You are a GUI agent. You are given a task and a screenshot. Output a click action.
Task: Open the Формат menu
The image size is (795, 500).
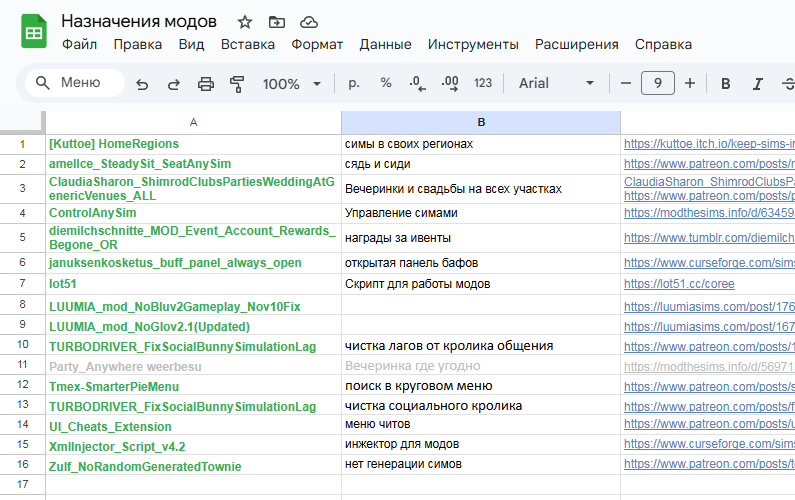coord(317,45)
